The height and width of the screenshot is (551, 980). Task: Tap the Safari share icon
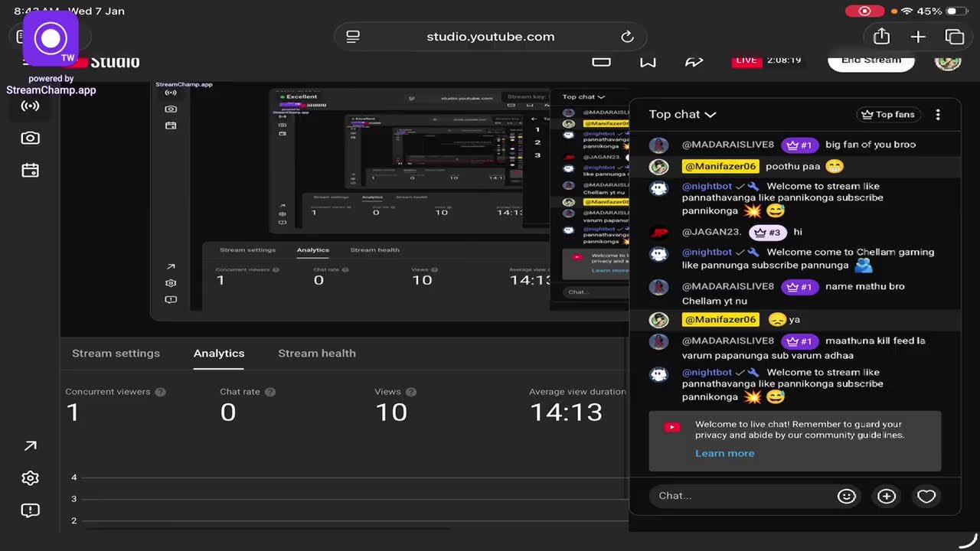(881, 36)
